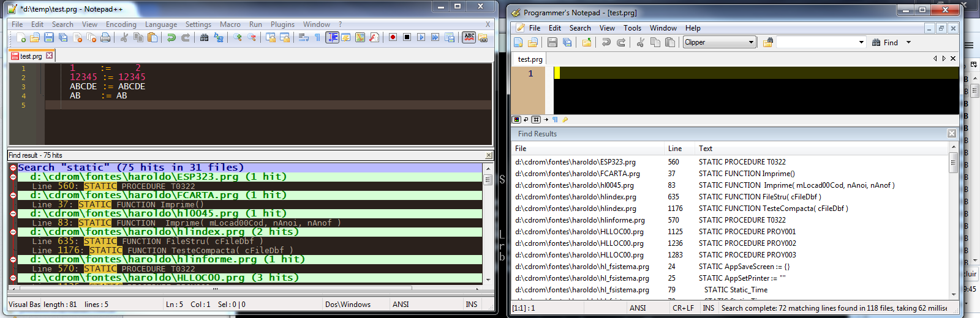The height and width of the screenshot is (318, 980).
Task: Click the Find button in Programmer's Notepad
Action: [x=885, y=42]
